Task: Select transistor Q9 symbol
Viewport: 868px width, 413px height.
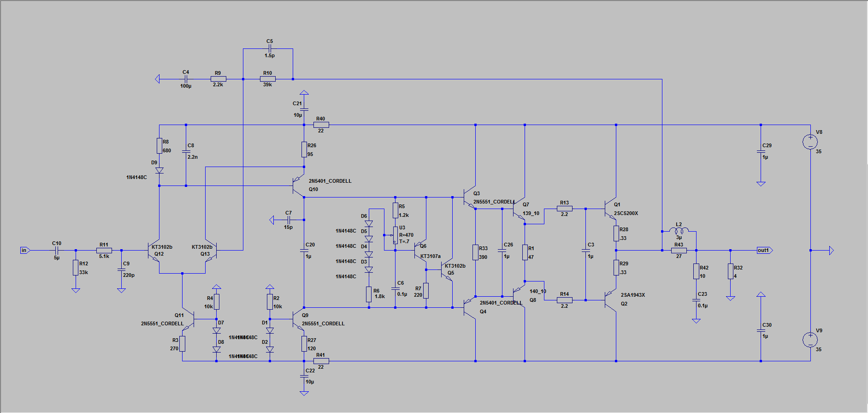Action: [x=299, y=319]
